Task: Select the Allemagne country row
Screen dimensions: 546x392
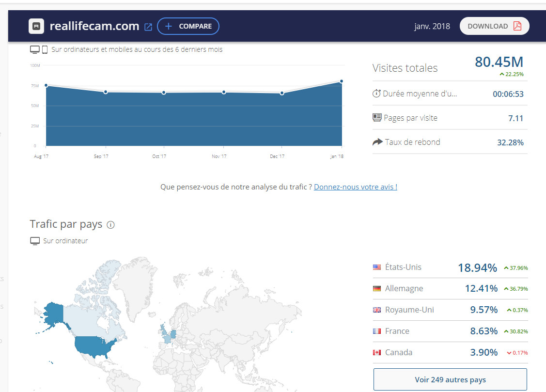Action: (450, 288)
